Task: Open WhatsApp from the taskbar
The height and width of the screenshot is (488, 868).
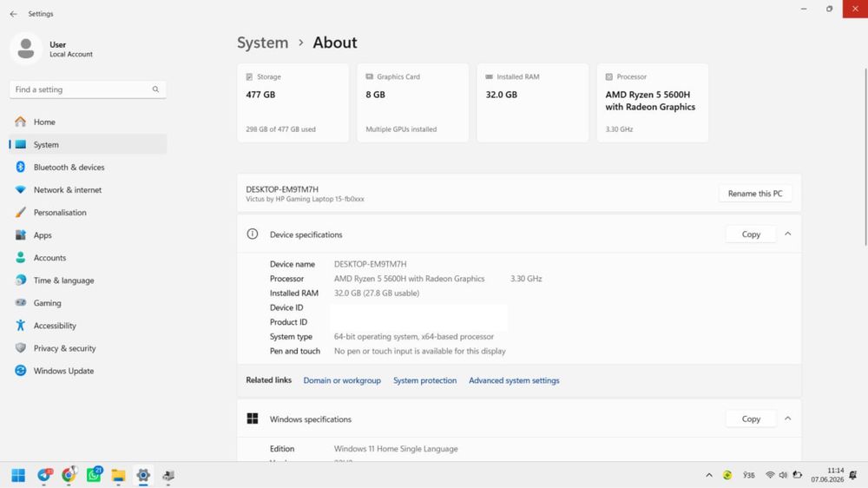Action: click(x=94, y=475)
